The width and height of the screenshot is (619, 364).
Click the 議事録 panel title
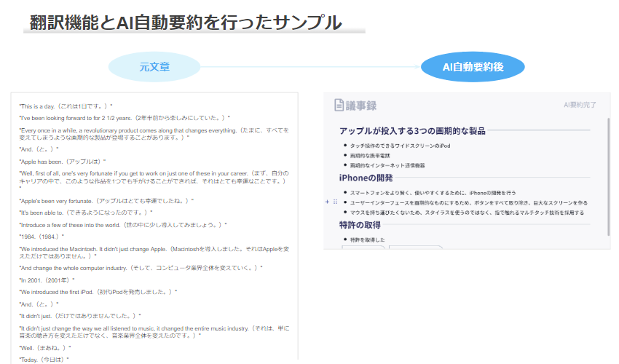click(x=362, y=106)
